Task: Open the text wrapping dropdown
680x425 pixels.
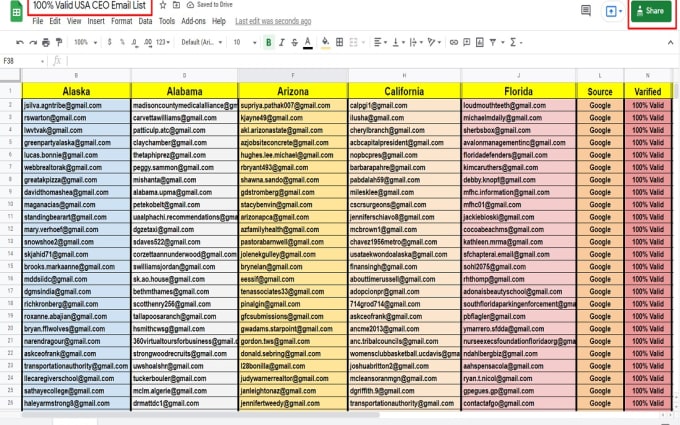Action: tap(415, 42)
